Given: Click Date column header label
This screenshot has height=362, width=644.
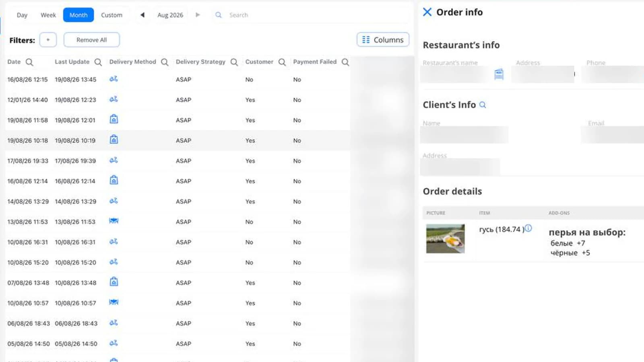Looking at the screenshot, I should coord(14,62).
